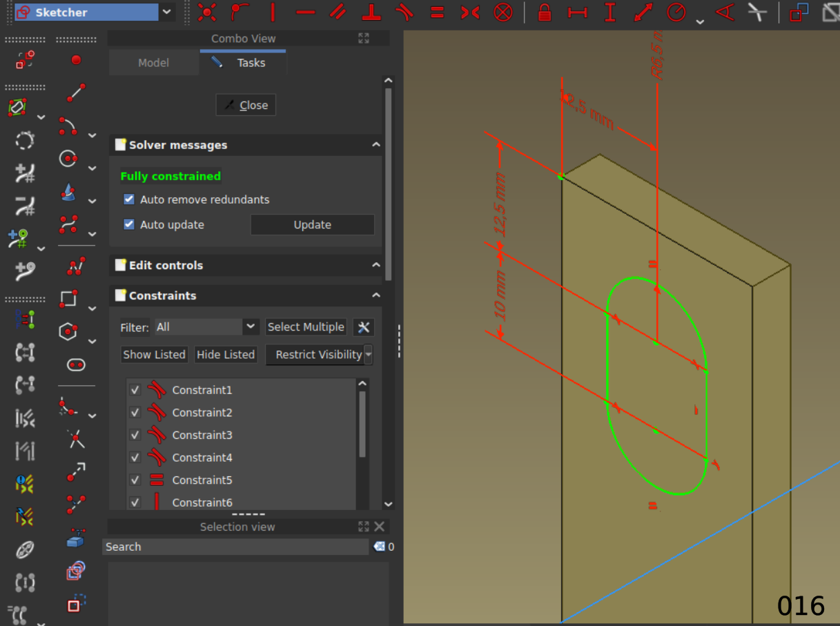Apply the horizontal constraint tool
This screenshot has width=840, height=626.
(305, 12)
